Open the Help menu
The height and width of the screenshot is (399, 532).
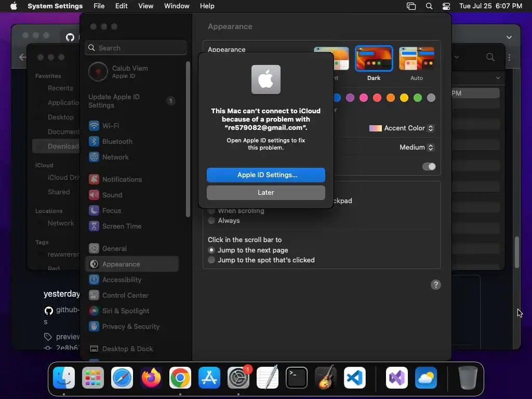207,6
